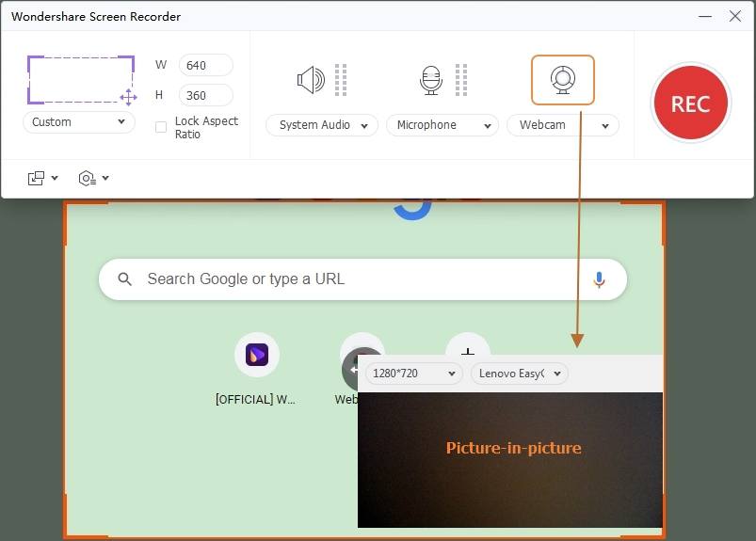Check the Lock Aspect Ratio box

tap(161, 127)
